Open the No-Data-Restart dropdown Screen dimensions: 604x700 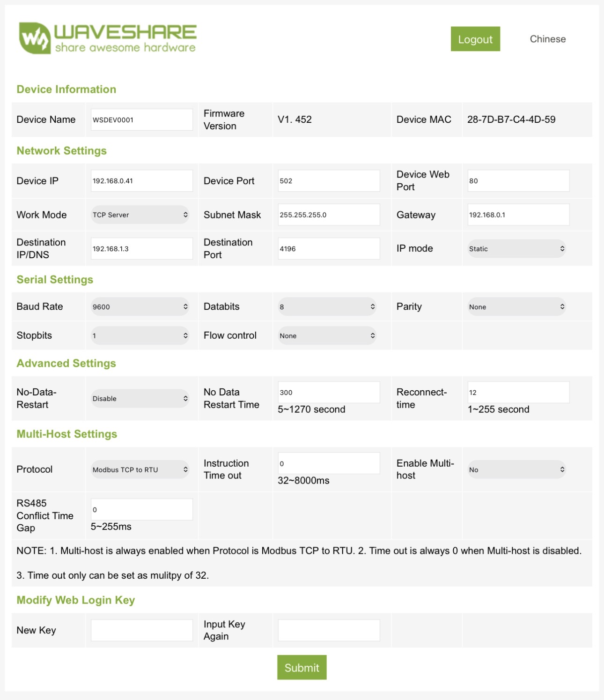pos(140,398)
